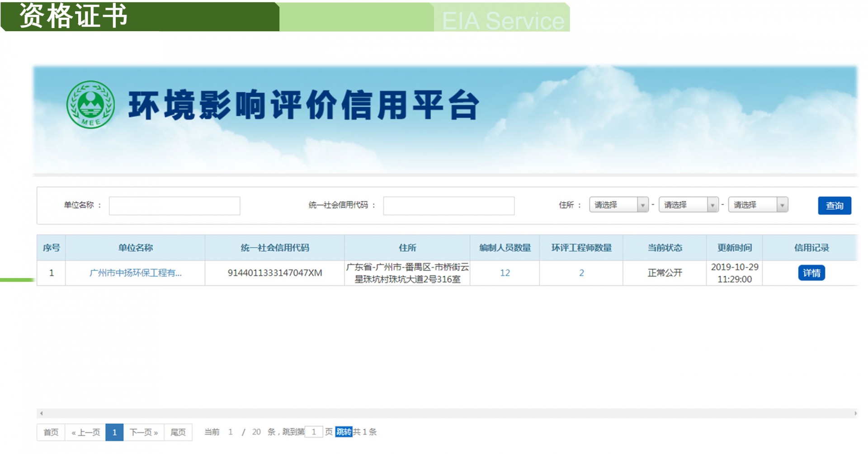The height and width of the screenshot is (454, 868).
Task: Click the 编制人员数量 value 12 link
Action: click(x=505, y=273)
